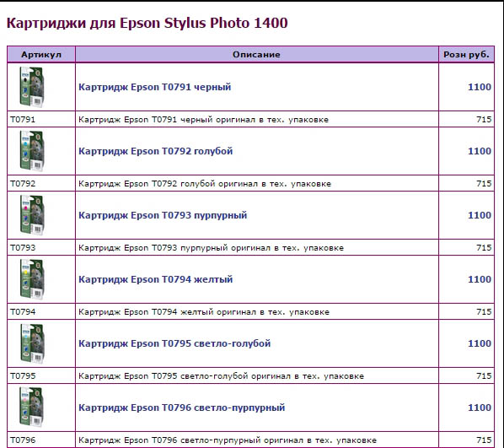
Task: Open link Картридж Epson T0793 пурпурный
Action: [x=163, y=215]
